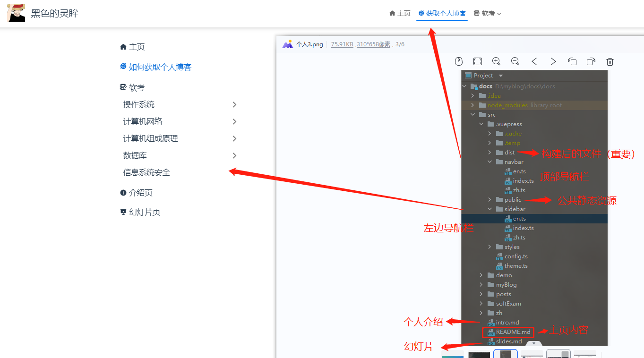This screenshot has height=358, width=644.
Task: Expand the 计算机网络 sidebar arrow
Action: click(234, 121)
